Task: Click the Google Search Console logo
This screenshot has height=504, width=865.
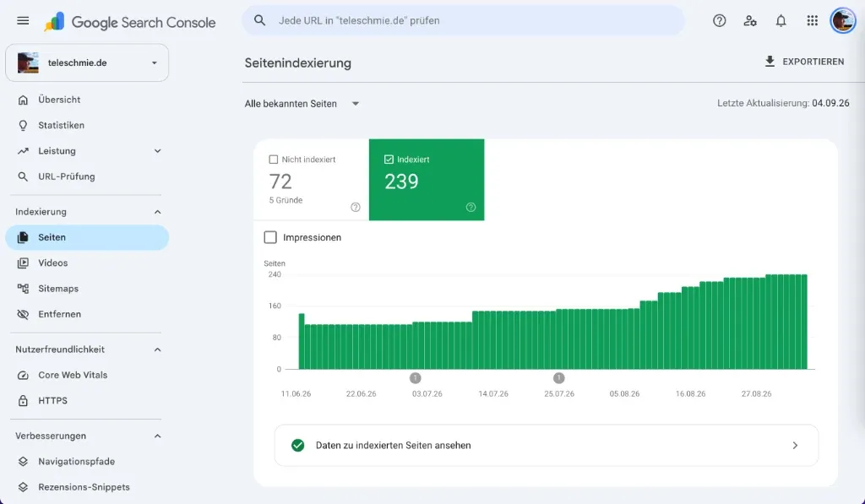Action: [x=130, y=22]
